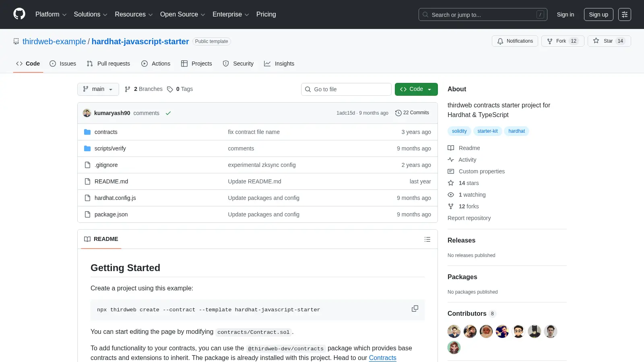Click kumaryash90's avatar in the commit bar
Image resolution: width=644 pixels, height=362 pixels.
click(x=87, y=113)
